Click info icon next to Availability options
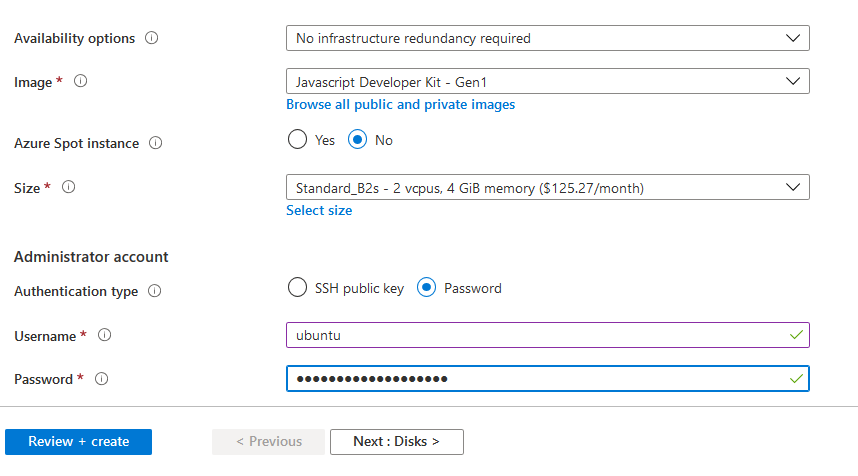 pos(152,38)
